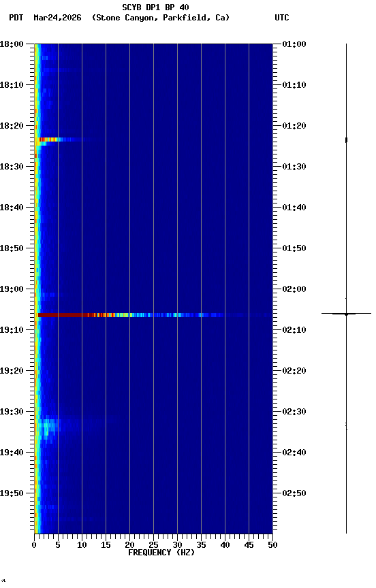Image resolution: width=376 pixels, height=588 pixels.
Task: Click the 18:40 PDT time label
Action: 12,208
